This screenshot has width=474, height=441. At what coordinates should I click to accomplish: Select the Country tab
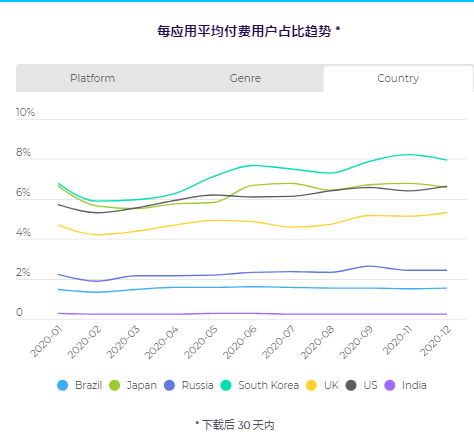tap(398, 78)
